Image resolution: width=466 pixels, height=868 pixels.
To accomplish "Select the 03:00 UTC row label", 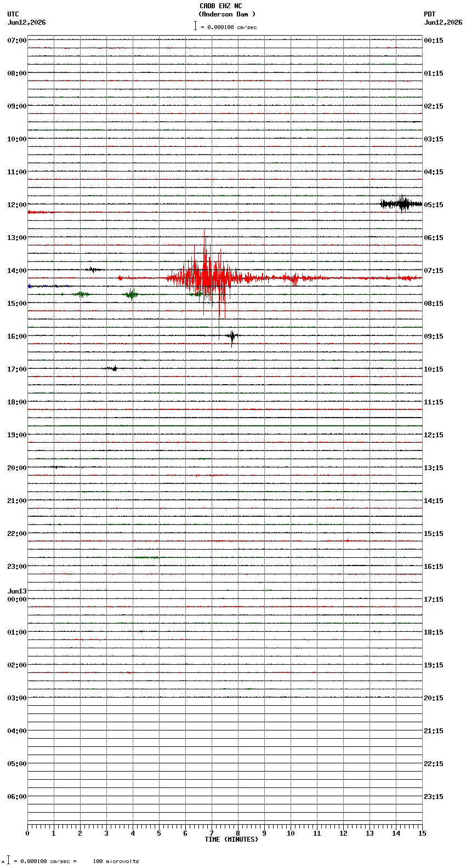I will [x=17, y=698].
